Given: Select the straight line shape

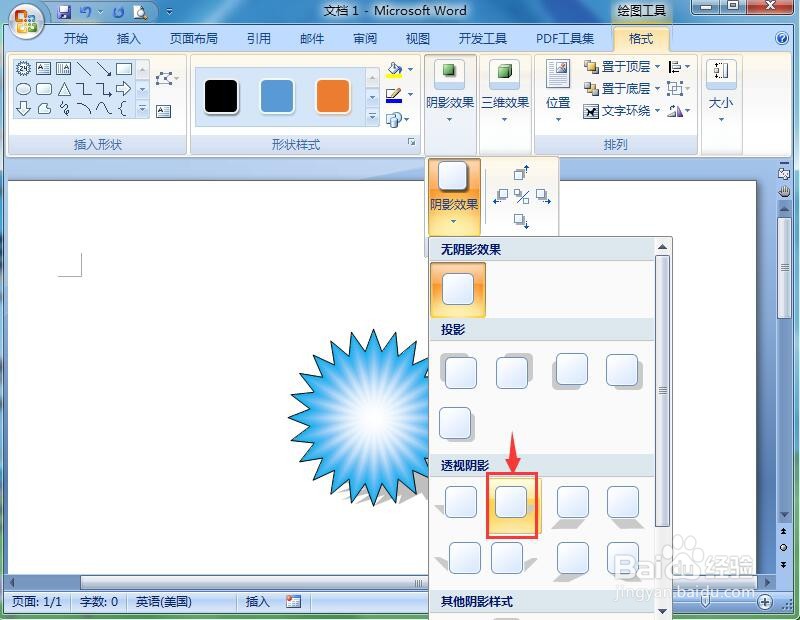Looking at the screenshot, I should (x=83, y=68).
